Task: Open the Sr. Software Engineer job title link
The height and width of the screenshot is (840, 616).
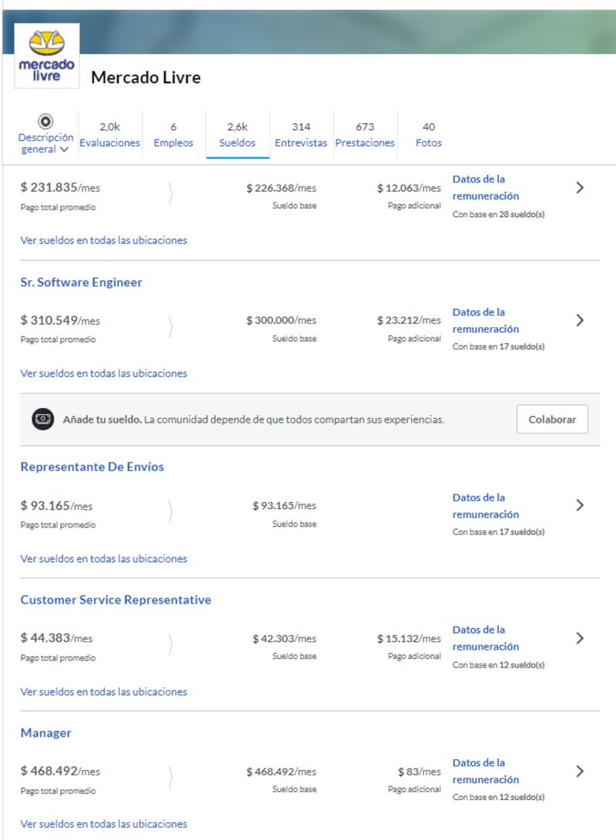Action: 81,283
